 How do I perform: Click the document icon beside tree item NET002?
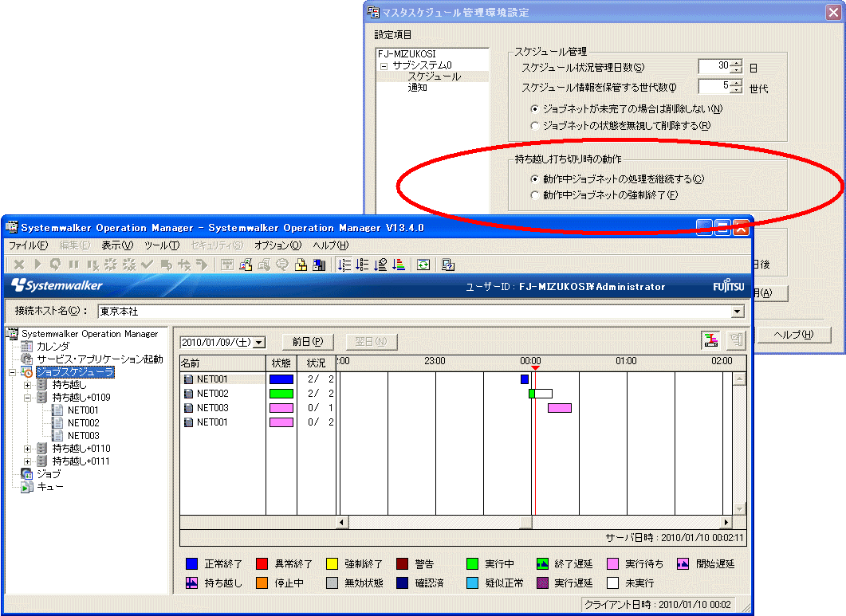pos(57,423)
